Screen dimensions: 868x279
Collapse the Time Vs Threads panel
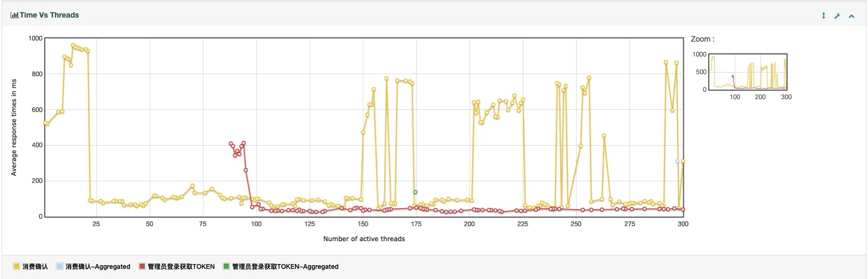[x=851, y=16]
